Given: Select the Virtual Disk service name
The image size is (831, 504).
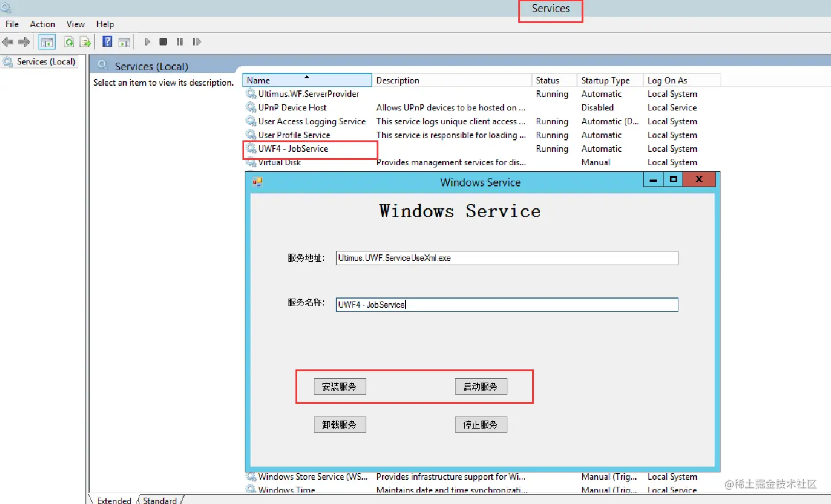Looking at the screenshot, I should coord(279,162).
